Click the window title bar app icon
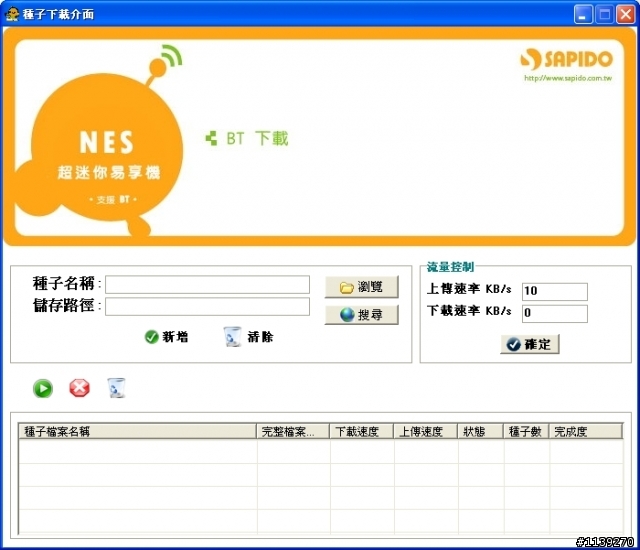 tap(12, 14)
